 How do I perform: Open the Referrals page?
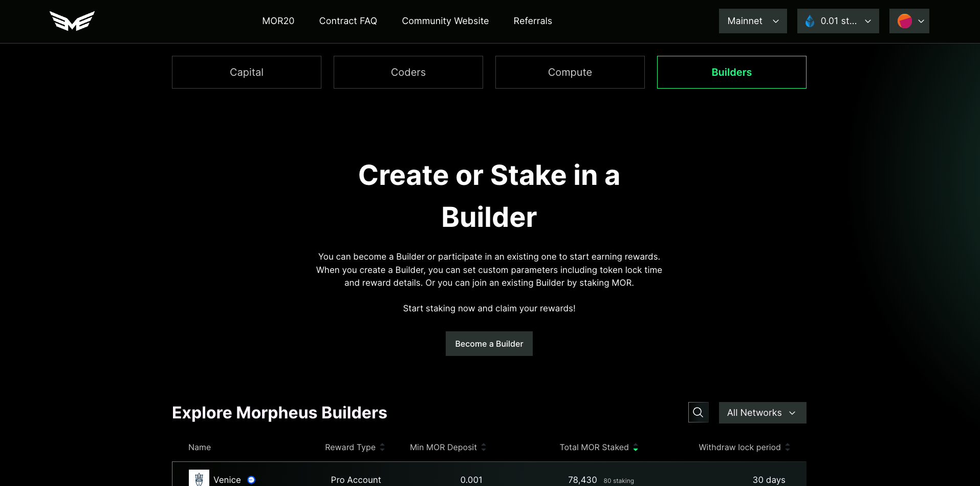[x=533, y=21]
